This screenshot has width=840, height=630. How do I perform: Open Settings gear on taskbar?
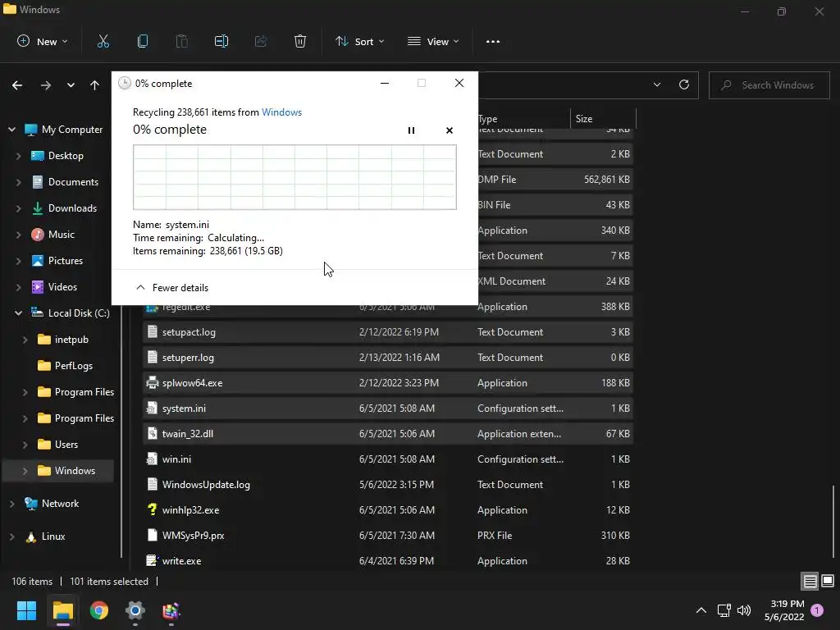point(135,610)
